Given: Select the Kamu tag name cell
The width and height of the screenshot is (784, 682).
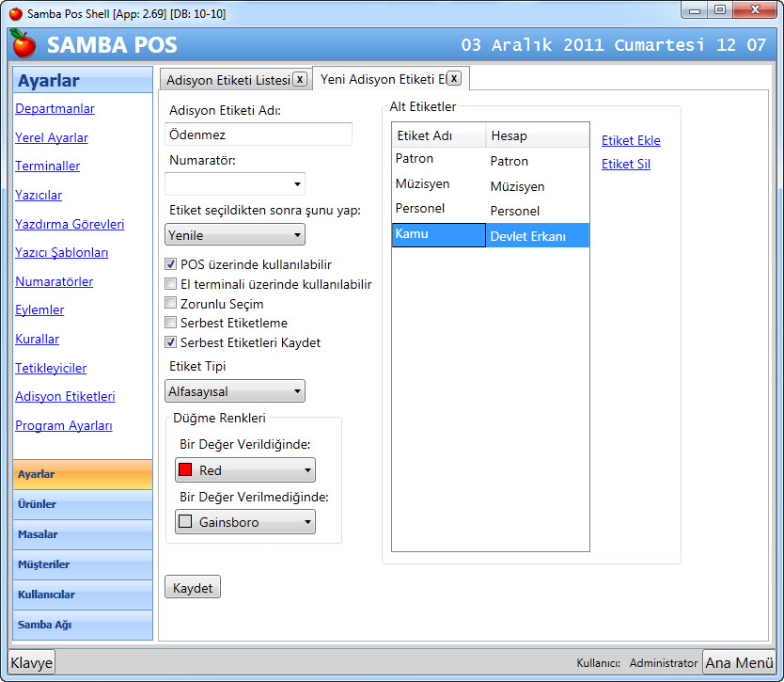Looking at the screenshot, I should (438, 234).
